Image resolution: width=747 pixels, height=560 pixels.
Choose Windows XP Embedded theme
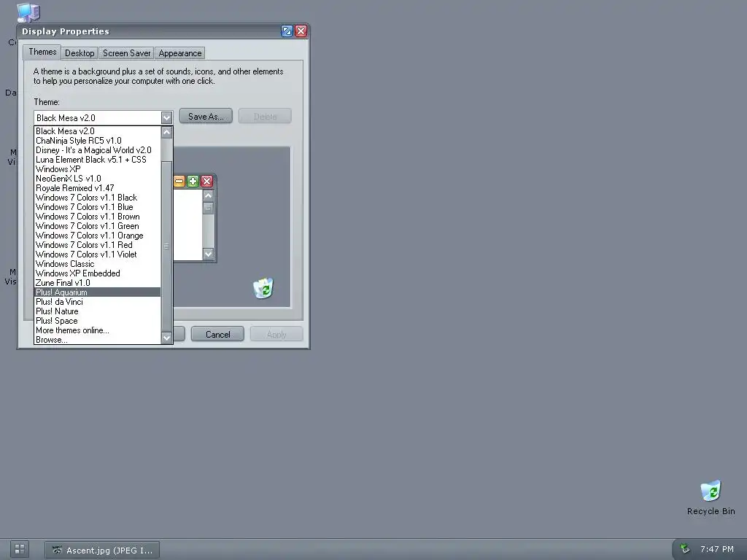coord(98,273)
